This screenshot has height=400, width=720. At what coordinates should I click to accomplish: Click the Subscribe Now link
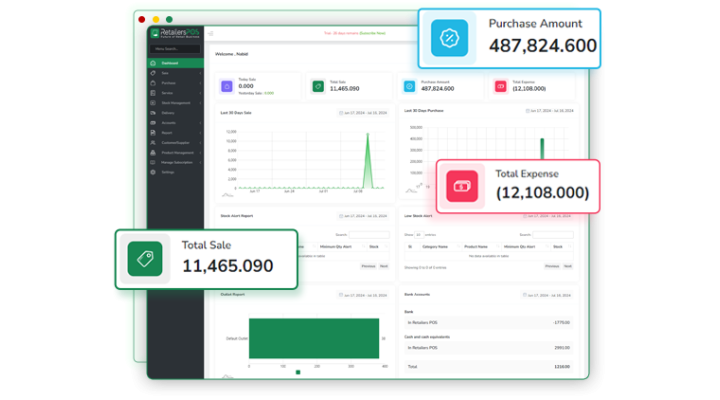372,33
